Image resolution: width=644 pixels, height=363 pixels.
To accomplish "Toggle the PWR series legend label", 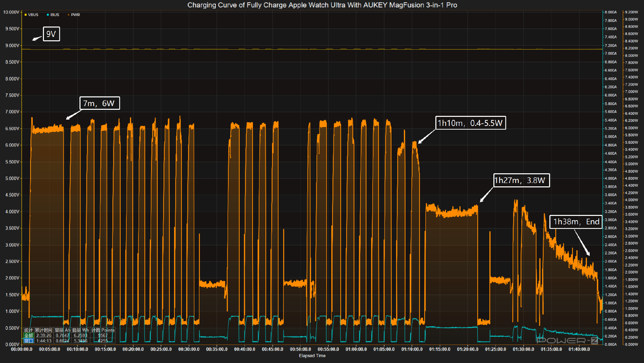I will point(75,15).
